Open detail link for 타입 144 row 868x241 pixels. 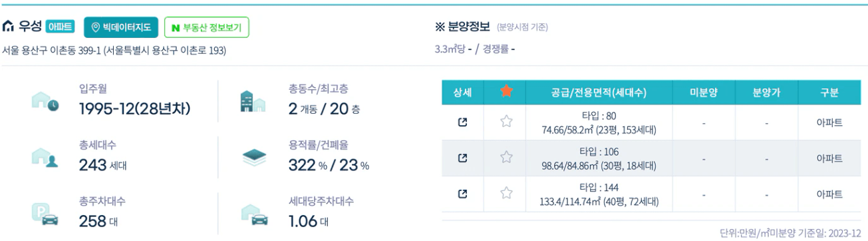pos(467,194)
